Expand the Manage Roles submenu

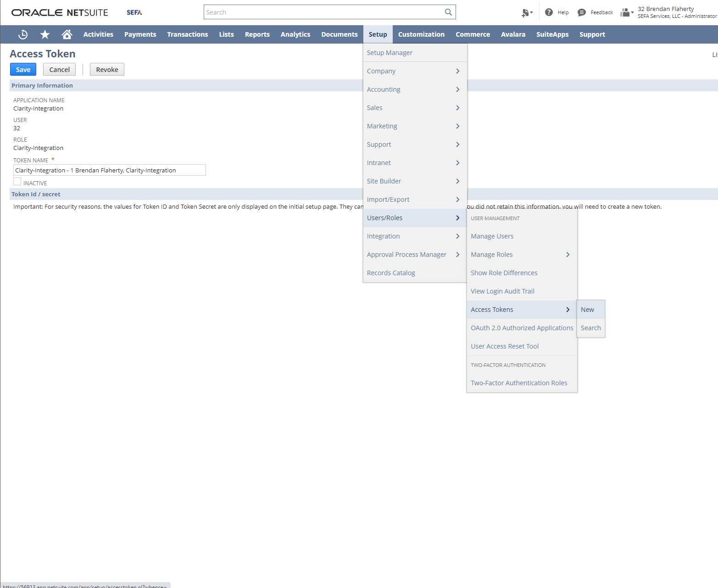[522, 255]
